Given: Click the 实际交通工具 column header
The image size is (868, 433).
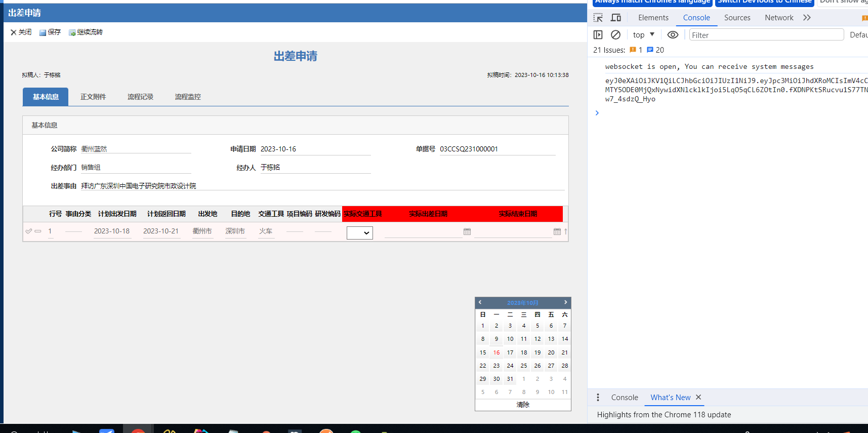Looking at the screenshot, I should 363,214.
